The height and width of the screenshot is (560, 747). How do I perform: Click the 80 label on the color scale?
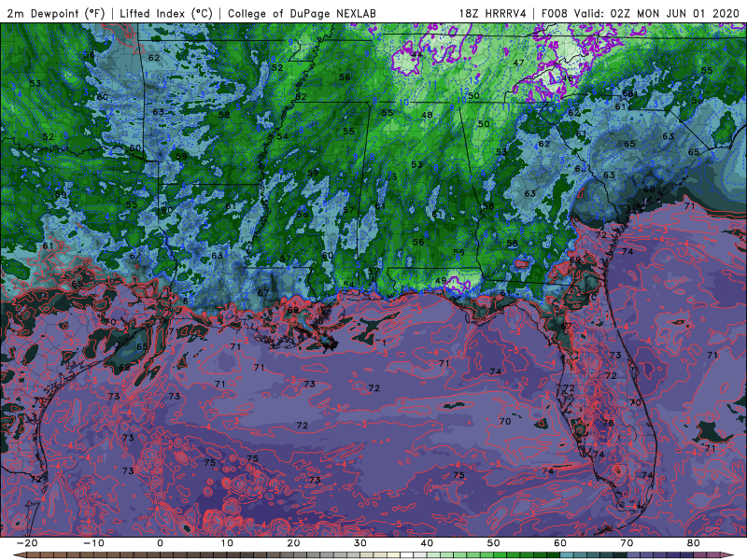click(x=694, y=543)
